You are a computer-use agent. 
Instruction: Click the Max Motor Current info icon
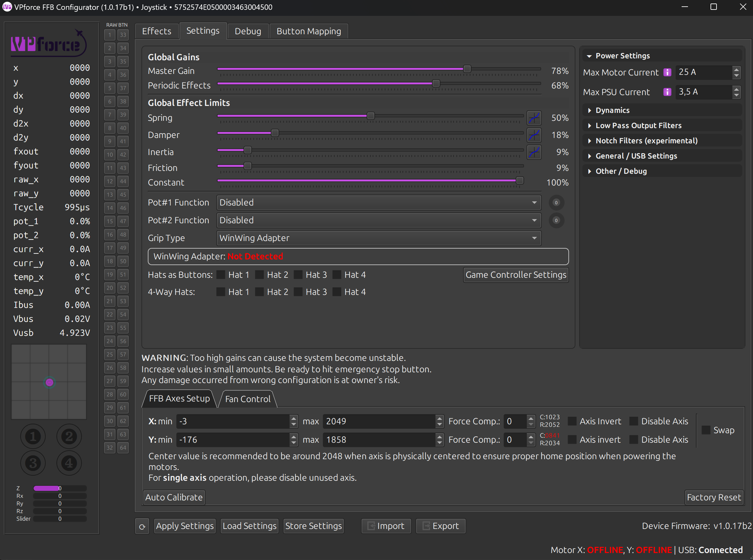(x=667, y=72)
